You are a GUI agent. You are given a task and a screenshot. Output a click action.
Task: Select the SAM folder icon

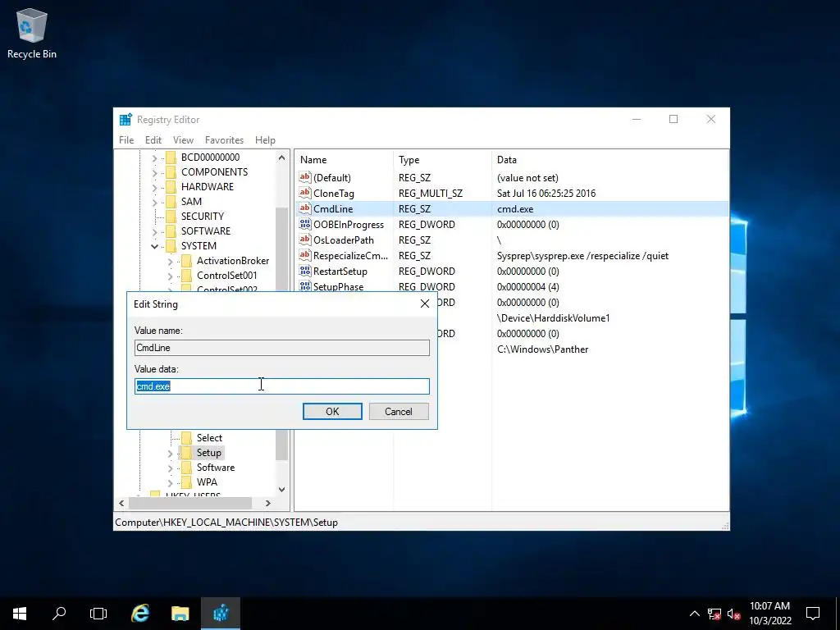pos(171,202)
